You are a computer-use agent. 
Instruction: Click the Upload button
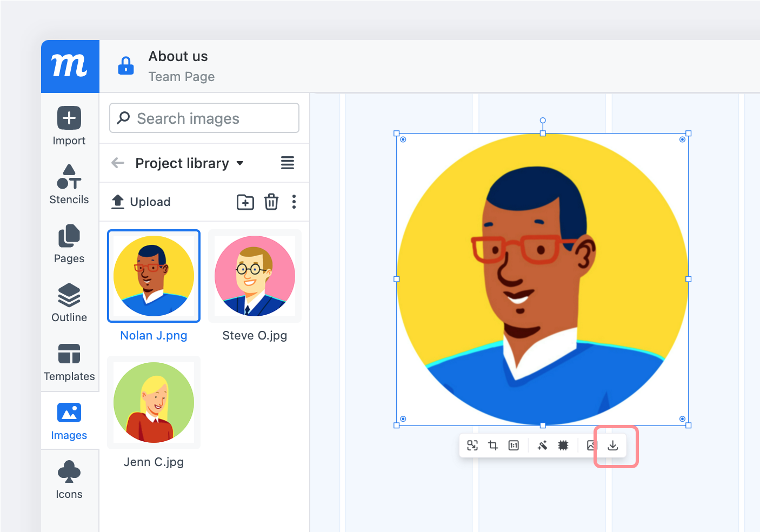coord(141,202)
